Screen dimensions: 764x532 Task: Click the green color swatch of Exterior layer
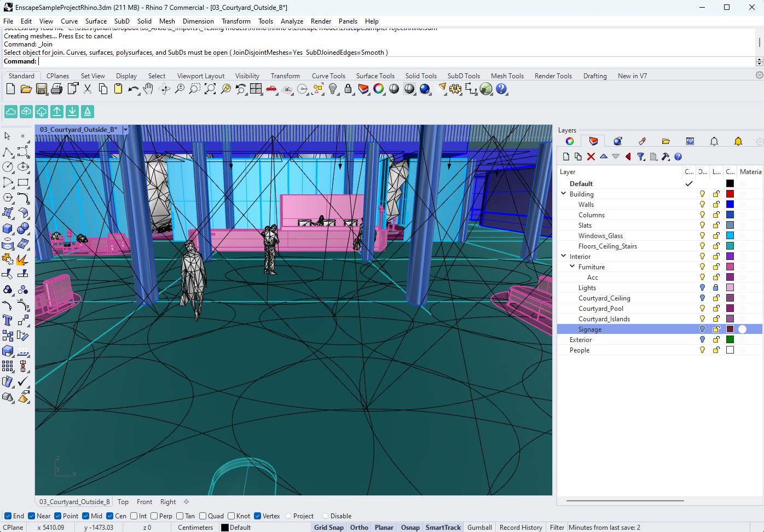pyautogui.click(x=730, y=339)
